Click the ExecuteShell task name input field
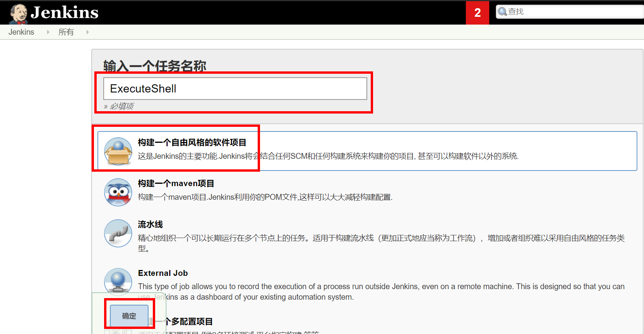Screen dimensions: 644x334 (235, 89)
